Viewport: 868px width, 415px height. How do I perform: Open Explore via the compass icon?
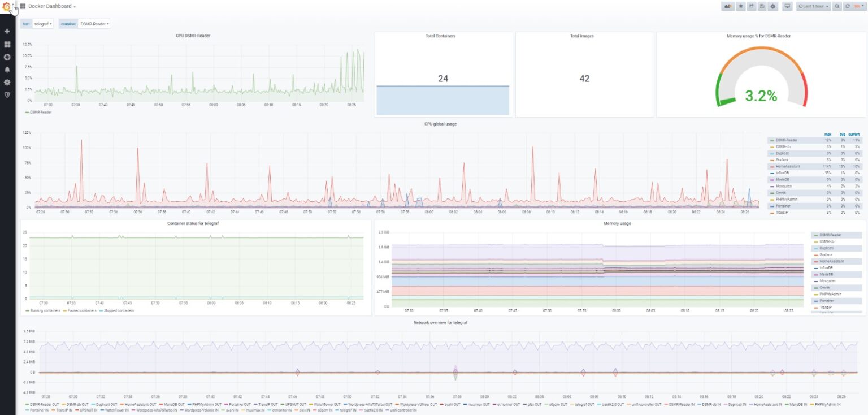[7, 57]
